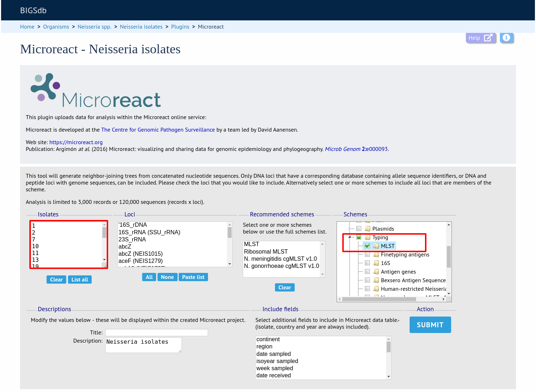Click the Description text area
The height and width of the screenshot is (392, 536).
click(144, 345)
